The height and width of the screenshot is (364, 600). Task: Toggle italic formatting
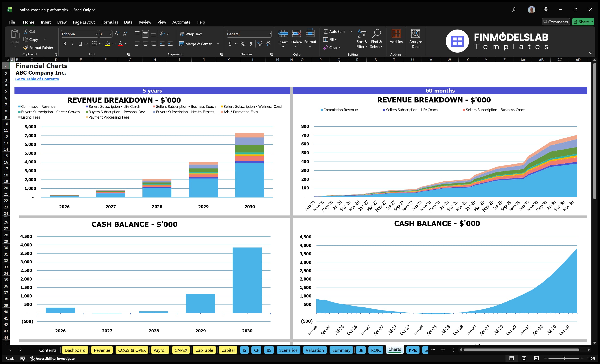tap(72, 44)
